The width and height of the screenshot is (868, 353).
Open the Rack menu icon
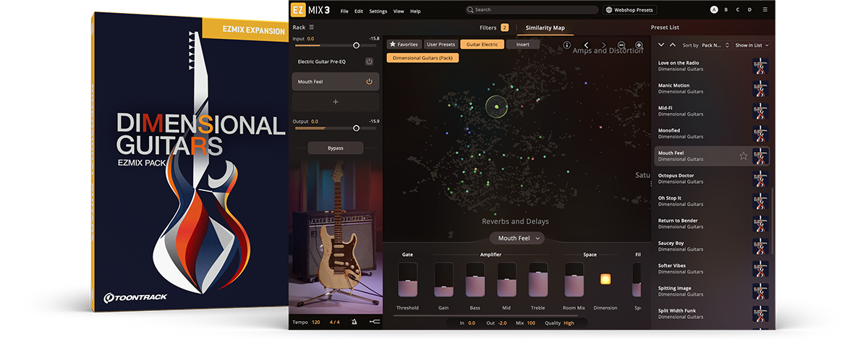312,27
